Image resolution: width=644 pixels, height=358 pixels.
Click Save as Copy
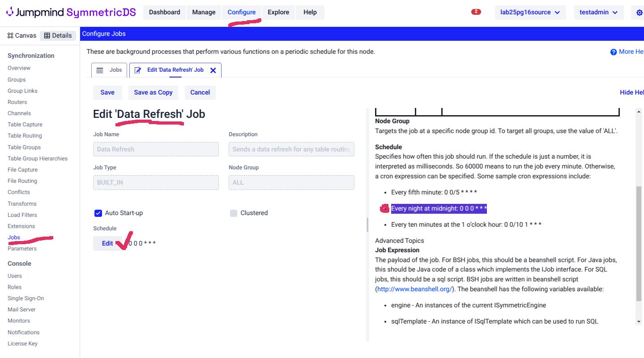tap(153, 93)
